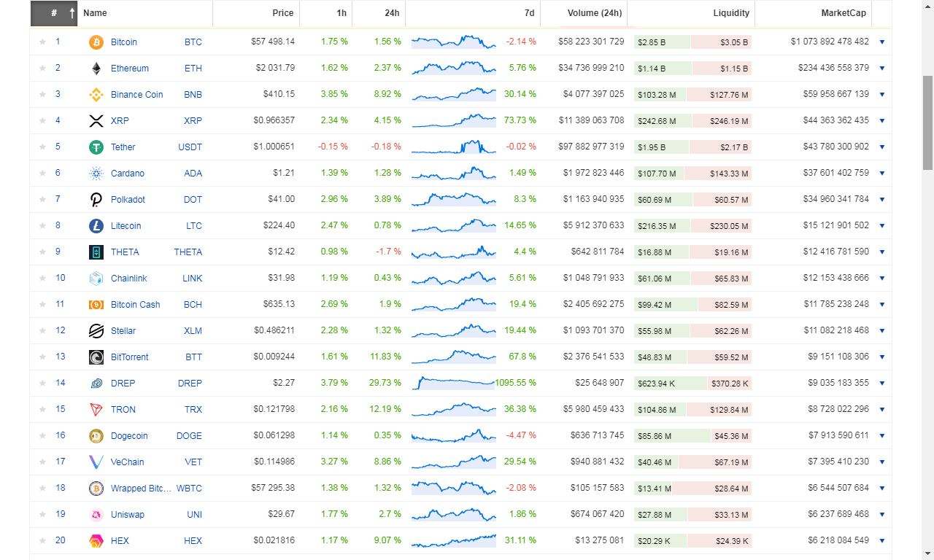Star the Cardano row
Image resolution: width=934 pixels, height=560 pixels.
click(x=42, y=174)
